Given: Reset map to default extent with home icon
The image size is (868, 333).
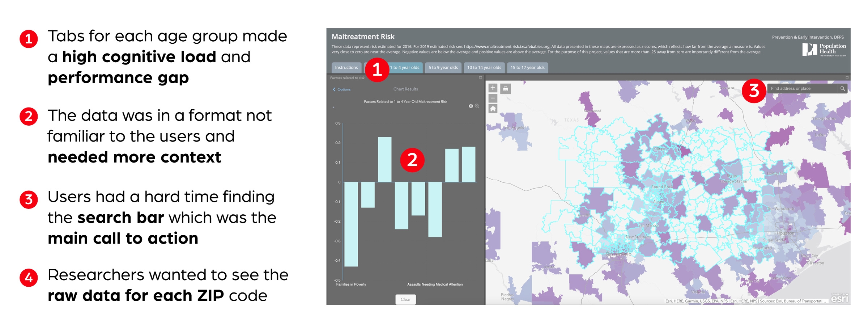Looking at the screenshot, I should point(493,109).
